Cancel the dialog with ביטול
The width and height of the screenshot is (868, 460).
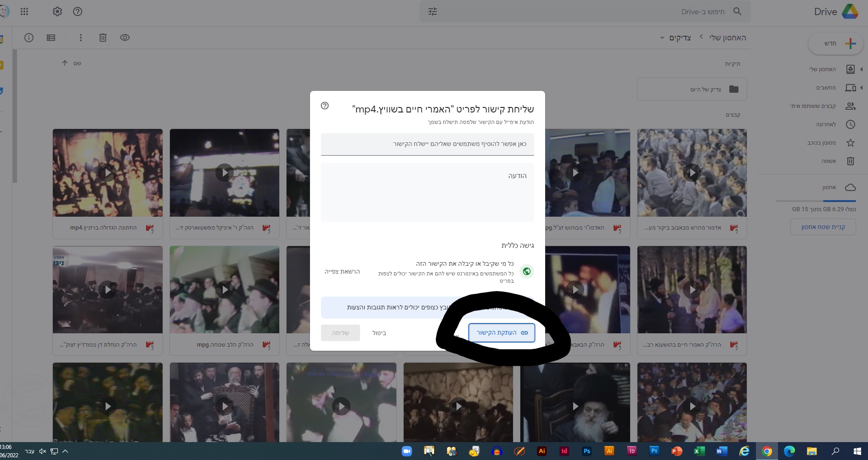pos(379,333)
